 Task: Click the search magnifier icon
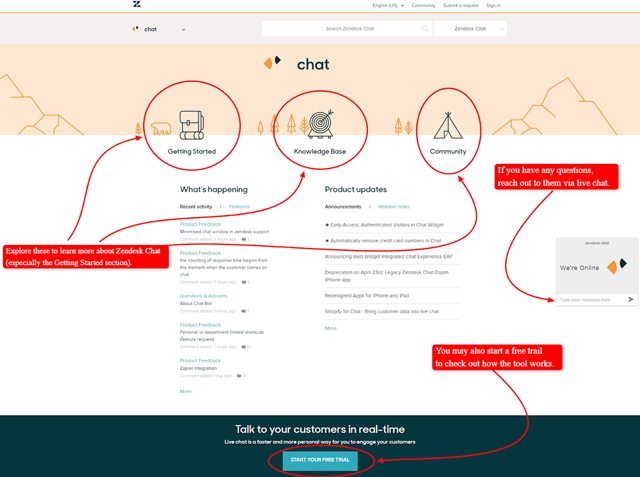coord(425,29)
